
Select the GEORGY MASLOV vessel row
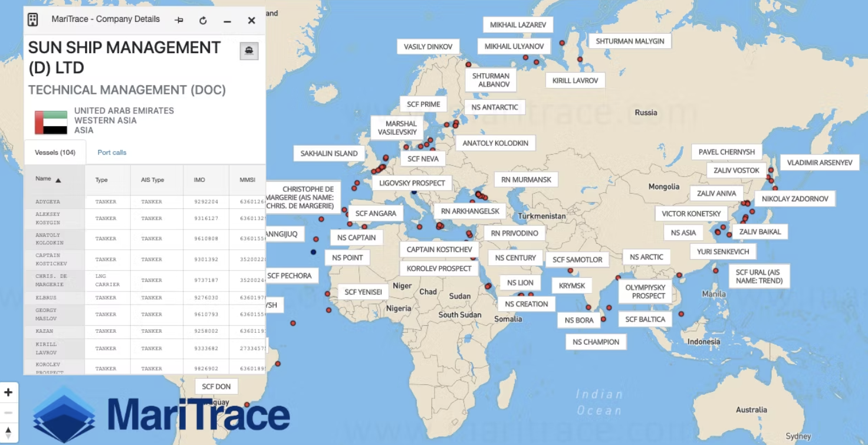coord(144,315)
